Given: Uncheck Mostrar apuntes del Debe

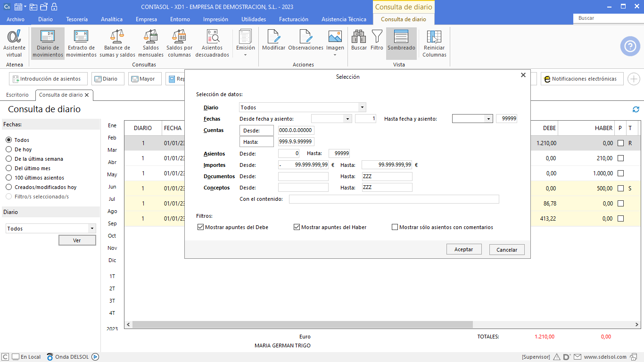Looking at the screenshot, I should [201, 227].
